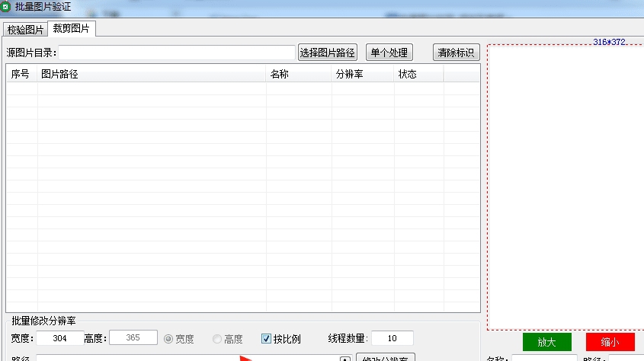Click the 316*372 size label

click(x=609, y=42)
